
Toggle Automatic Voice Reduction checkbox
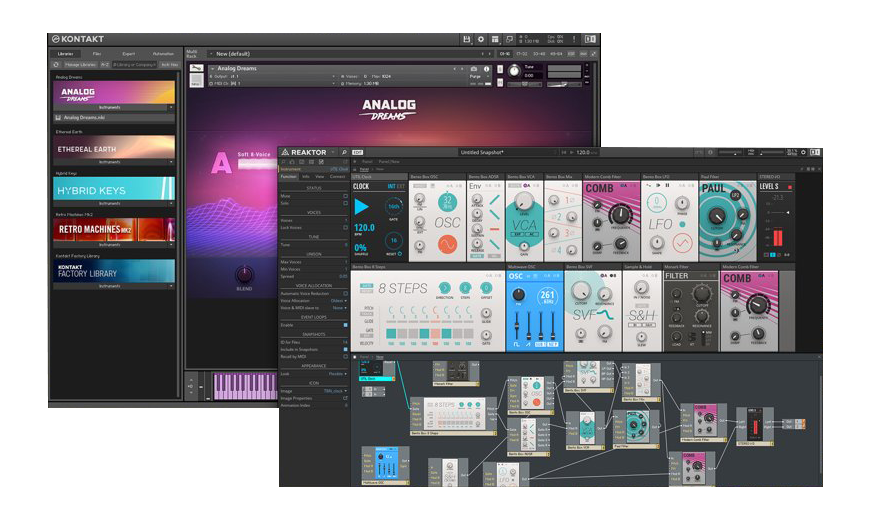345,294
